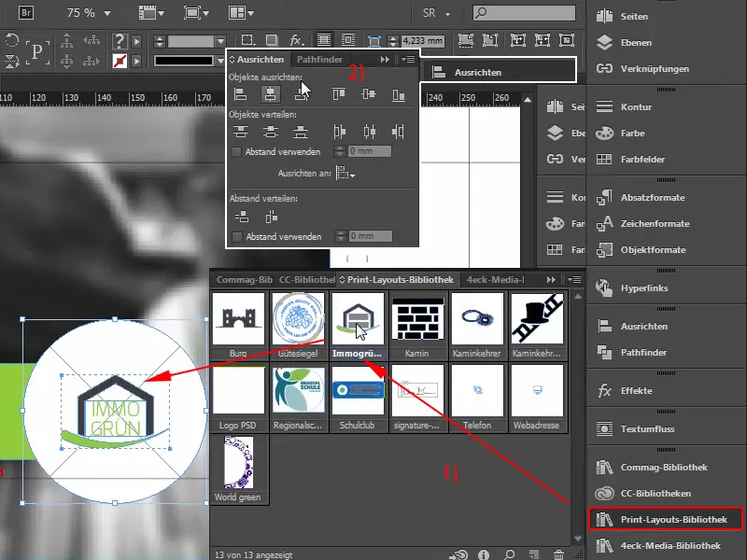Click the library trash delete icon

pos(558,554)
